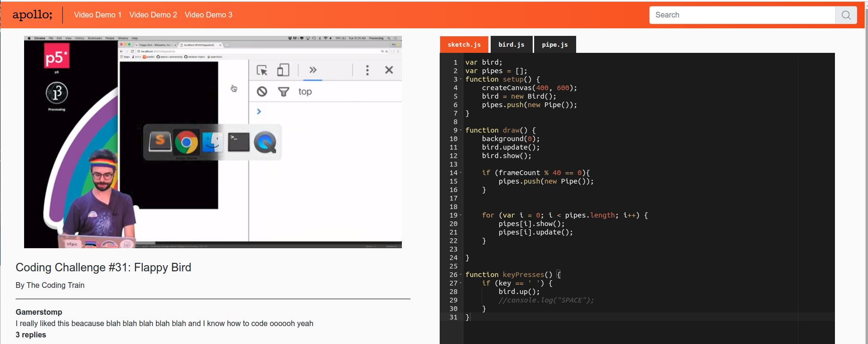The image size is (868, 344).
Task: Click the Terminal icon in app switcher
Action: pos(238,142)
